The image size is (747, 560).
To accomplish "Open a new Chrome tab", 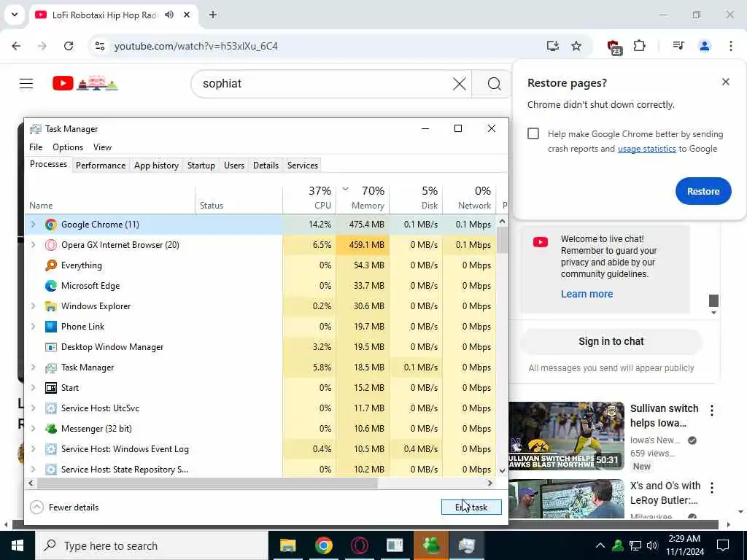I will [x=213, y=15].
